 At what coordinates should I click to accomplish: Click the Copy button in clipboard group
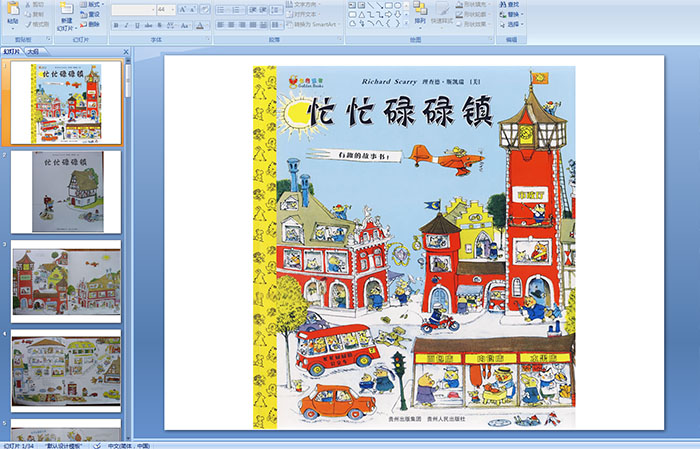pyautogui.click(x=34, y=14)
